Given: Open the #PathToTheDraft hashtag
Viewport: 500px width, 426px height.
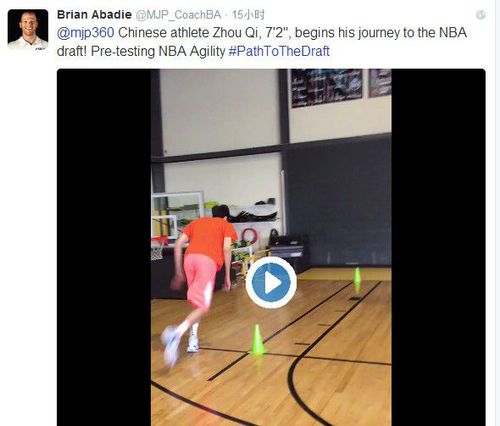Looking at the screenshot, I should (x=279, y=51).
